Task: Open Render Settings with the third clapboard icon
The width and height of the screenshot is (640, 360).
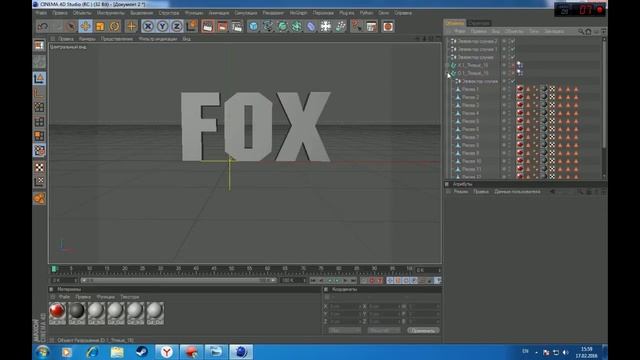Action: pyautogui.click(x=237, y=27)
